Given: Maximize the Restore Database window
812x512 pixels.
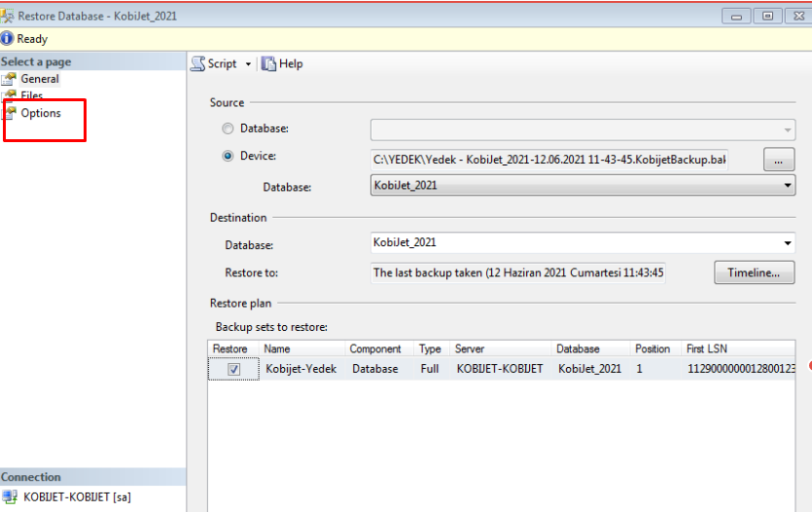Looking at the screenshot, I should [x=767, y=17].
